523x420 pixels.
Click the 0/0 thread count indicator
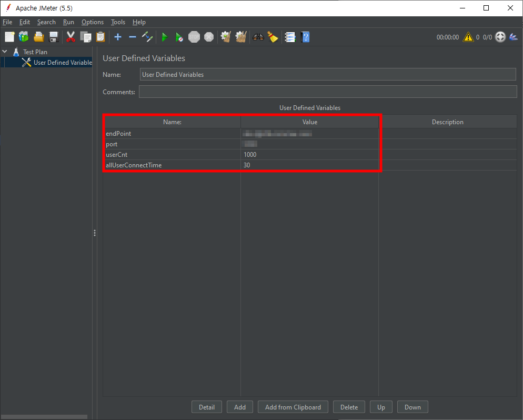click(487, 37)
